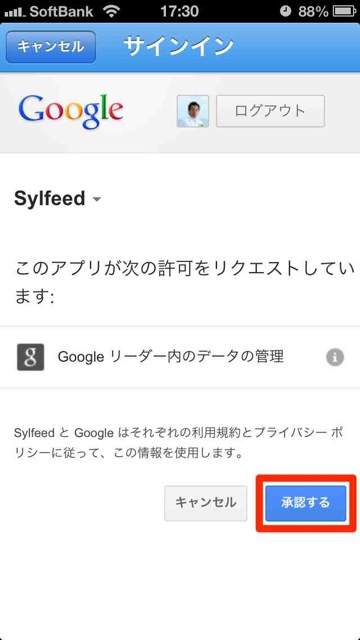
Task: Tap the サインイン title in header
Action: point(179,47)
